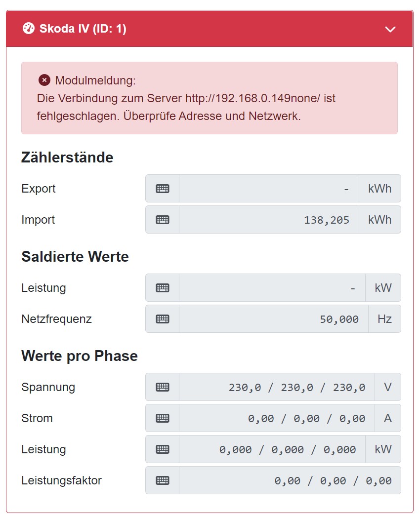The width and height of the screenshot is (420, 516).
Task: Click the Skoda IV (ID: 1) header title
Action: click(83, 29)
